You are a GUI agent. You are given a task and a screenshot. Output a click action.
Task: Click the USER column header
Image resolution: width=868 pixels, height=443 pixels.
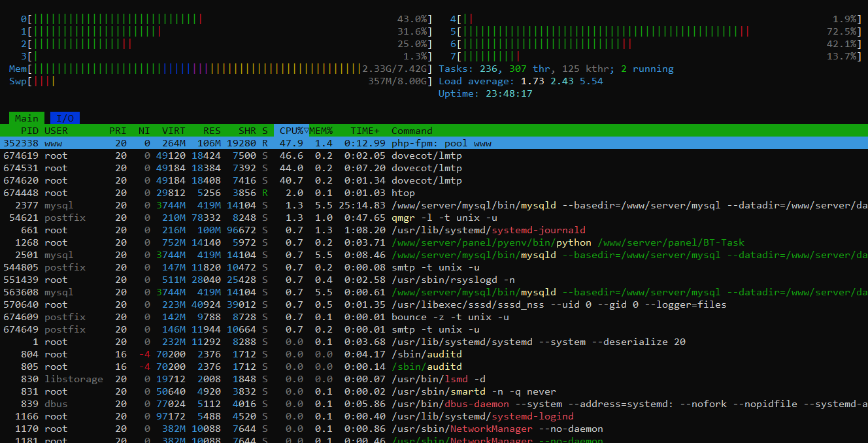(56, 131)
